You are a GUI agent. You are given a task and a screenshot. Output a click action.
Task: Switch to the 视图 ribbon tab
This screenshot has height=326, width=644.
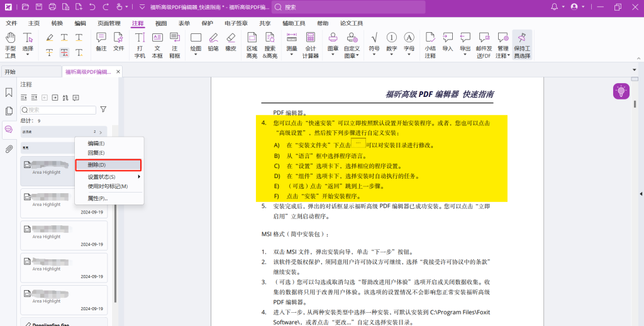coord(161,23)
